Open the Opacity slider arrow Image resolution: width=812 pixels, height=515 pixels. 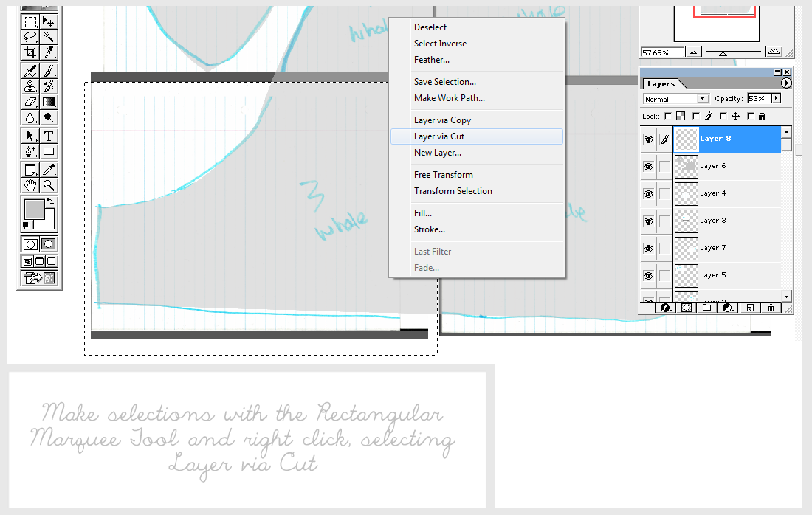[x=775, y=98]
